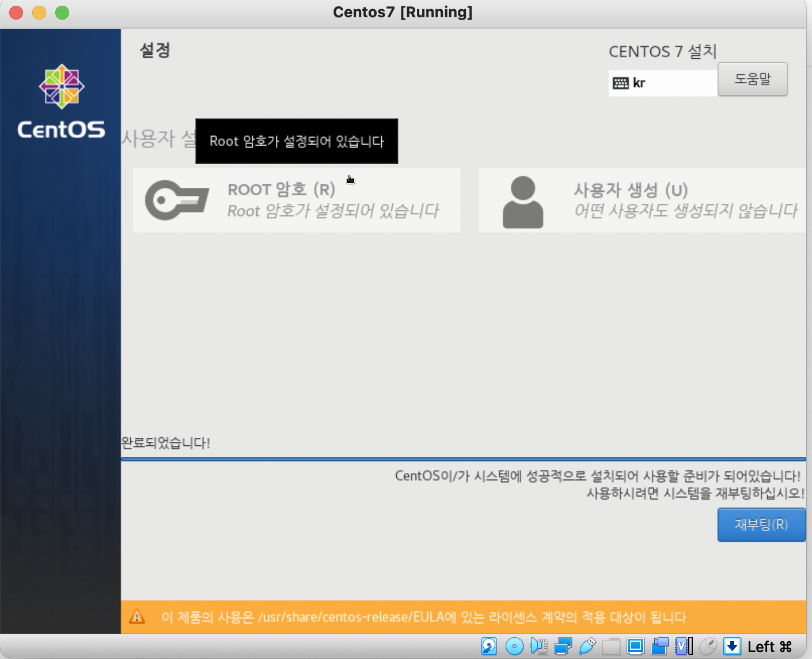Click the CentOS logo in sidebar
The width and height of the screenshot is (812, 659).
click(x=61, y=101)
